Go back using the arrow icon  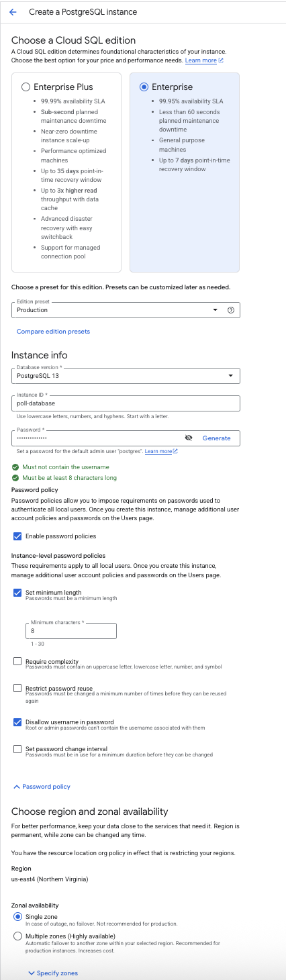click(x=12, y=12)
